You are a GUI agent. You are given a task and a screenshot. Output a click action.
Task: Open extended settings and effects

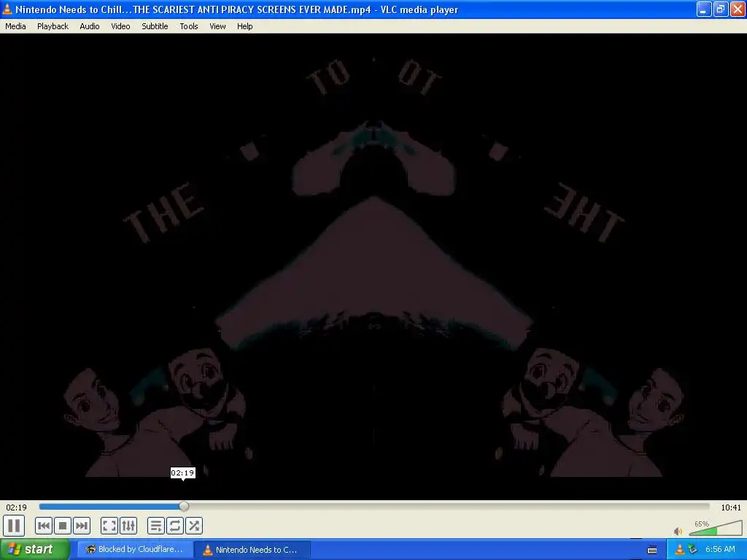click(128, 526)
